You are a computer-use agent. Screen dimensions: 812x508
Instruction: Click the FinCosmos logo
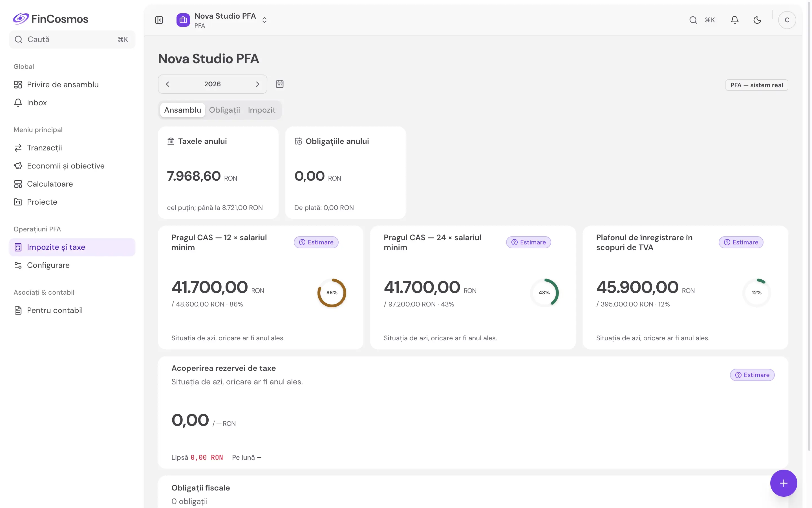[51, 19]
